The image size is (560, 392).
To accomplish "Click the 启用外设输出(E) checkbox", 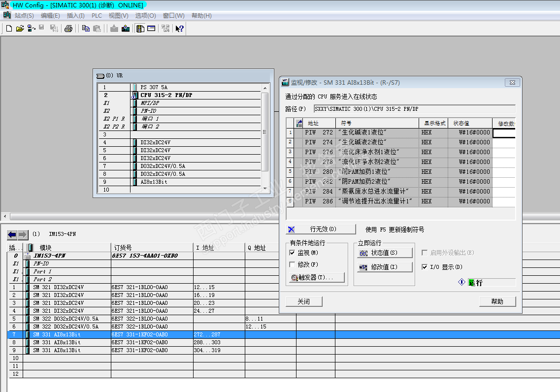I will (425, 253).
